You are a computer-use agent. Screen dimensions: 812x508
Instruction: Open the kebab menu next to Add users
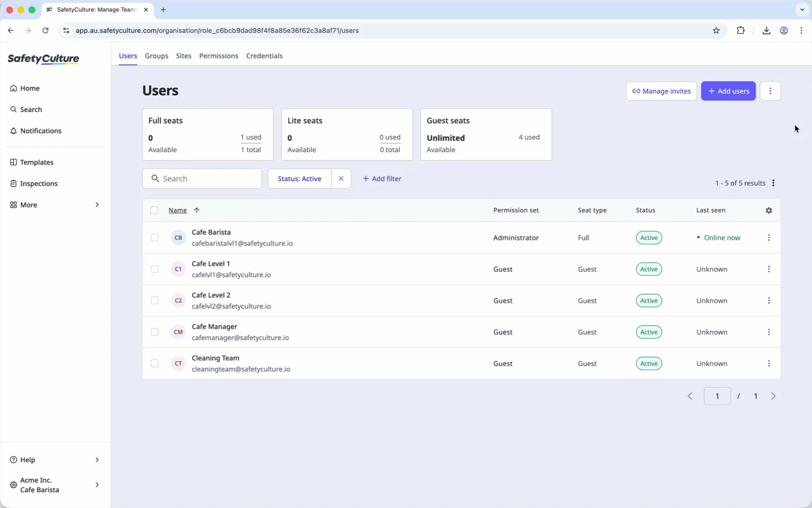point(770,91)
